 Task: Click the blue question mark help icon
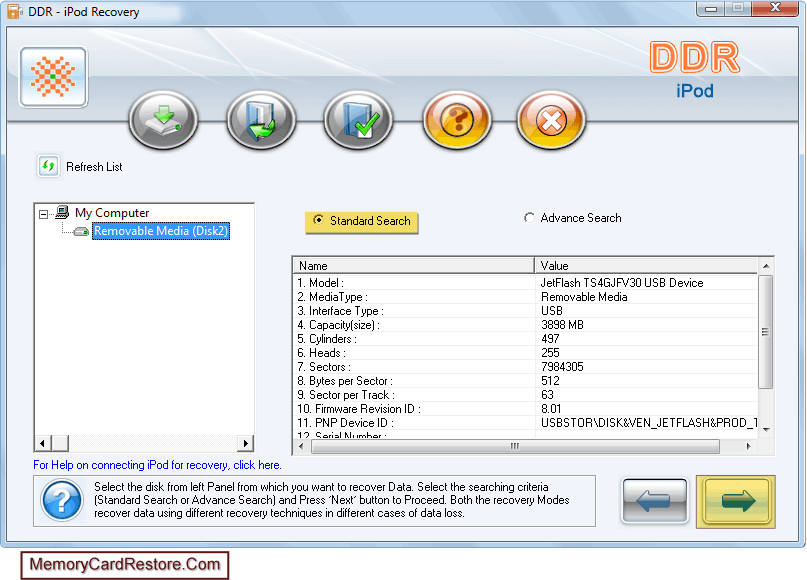click(62, 500)
